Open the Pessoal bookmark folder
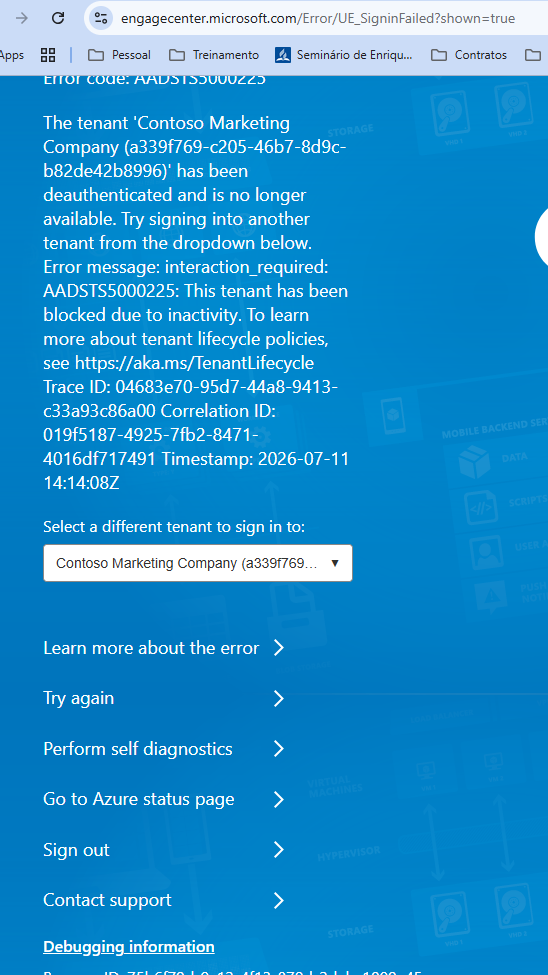The image size is (548, 975). click(119, 55)
